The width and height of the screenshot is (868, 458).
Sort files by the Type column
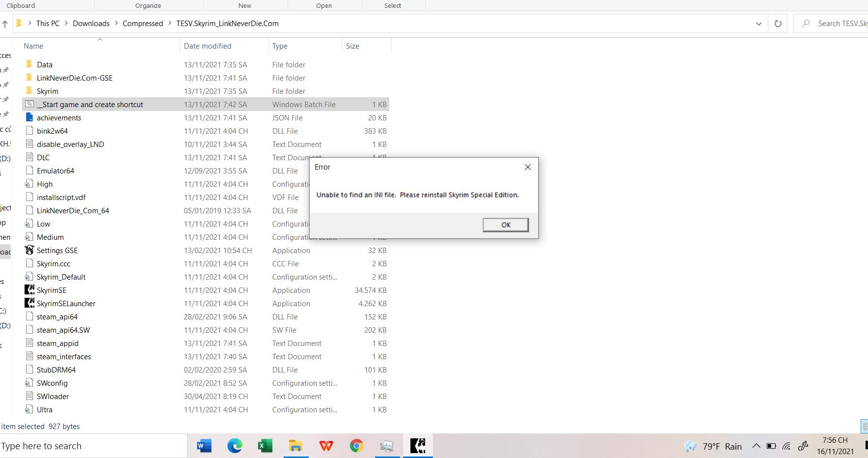[x=280, y=46]
